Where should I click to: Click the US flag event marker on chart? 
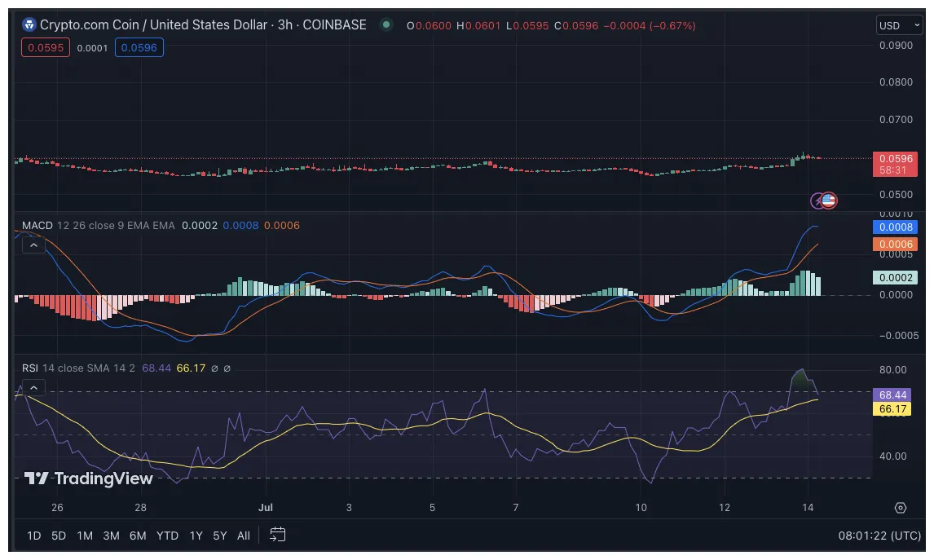829,201
